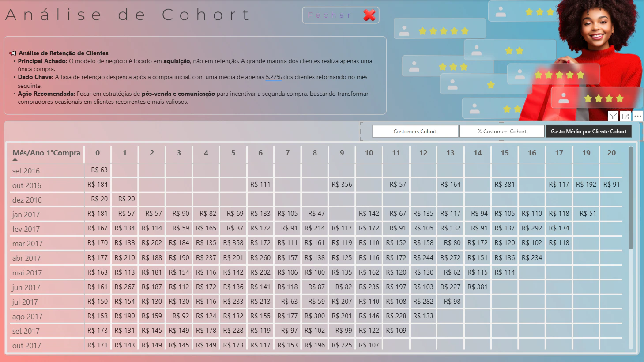Click R$ 292 in the fev 2017 row

(x=532, y=228)
